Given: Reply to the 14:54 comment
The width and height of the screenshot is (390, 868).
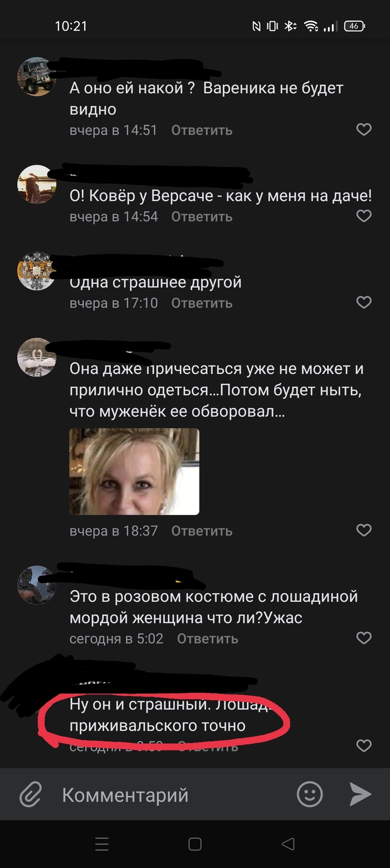Looking at the screenshot, I should (x=202, y=216).
